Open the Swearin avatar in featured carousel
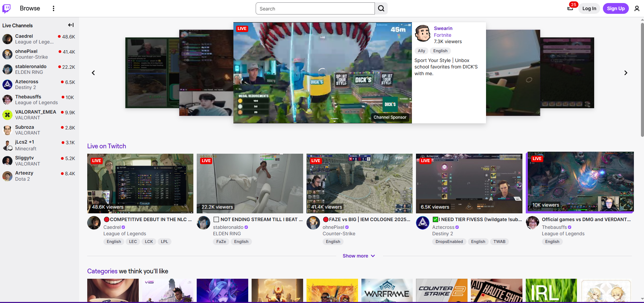644x303 pixels. pos(423,33)
